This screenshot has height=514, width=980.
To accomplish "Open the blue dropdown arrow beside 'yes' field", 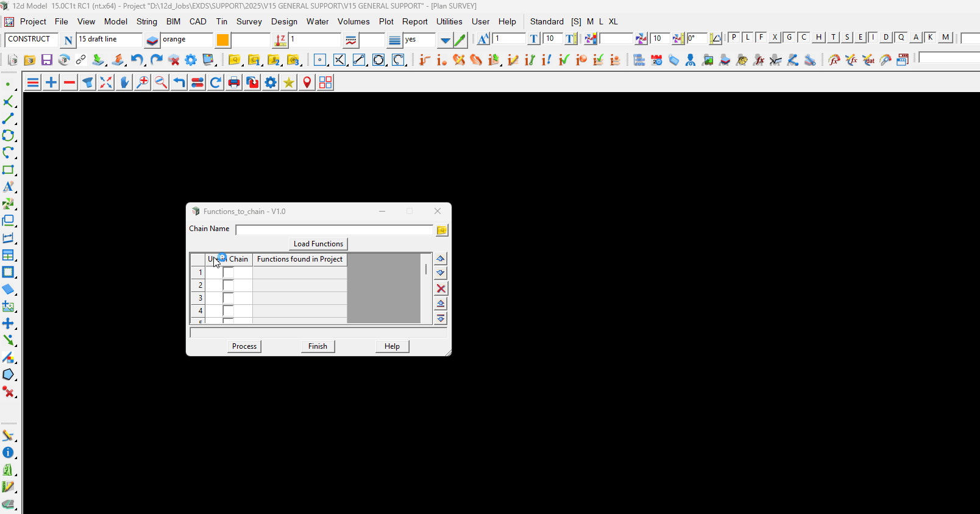I will point(446,40).
